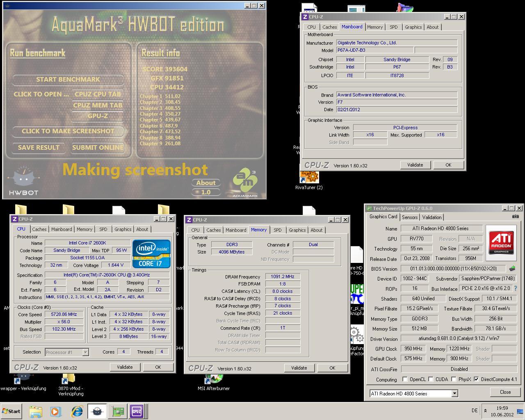Click the P67A-UD7-B3 model field
Image resolution: width=525 pixels, height=420 pixels.
[375, 50]
